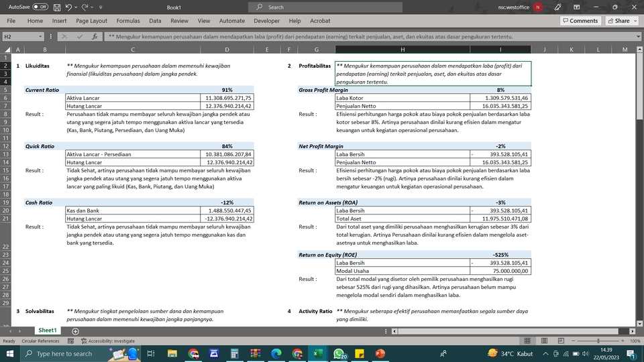Switch to Normal view in status bar
Screen dimensions: 644x362
click(527, 341)
